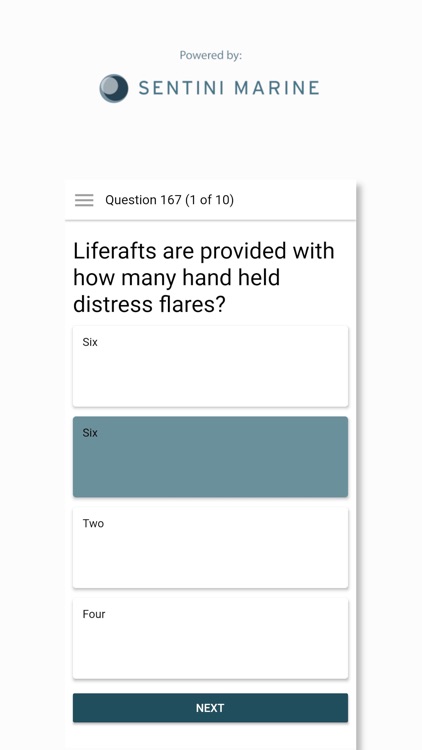Viewport: 422px width, 750px height.
Task: Tap the "(1 of 10)" progress indicator
Action: coord(209,200)
